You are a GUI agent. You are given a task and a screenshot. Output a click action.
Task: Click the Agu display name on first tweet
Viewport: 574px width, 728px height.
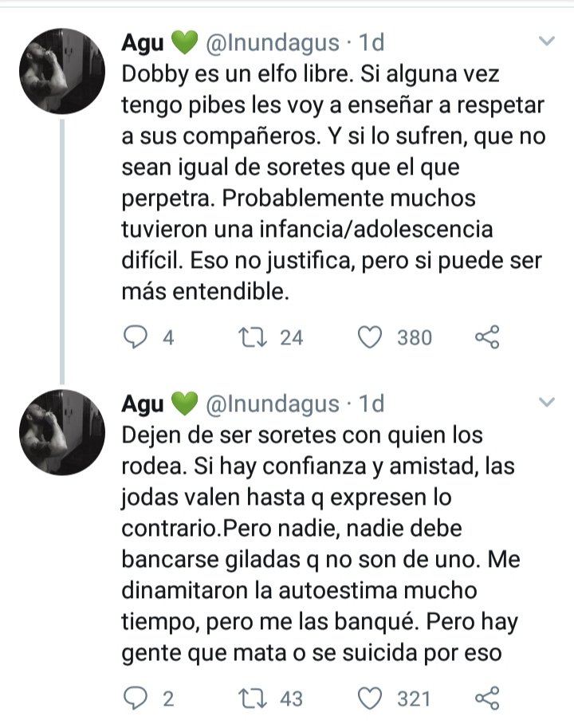[x=142, y=43]
